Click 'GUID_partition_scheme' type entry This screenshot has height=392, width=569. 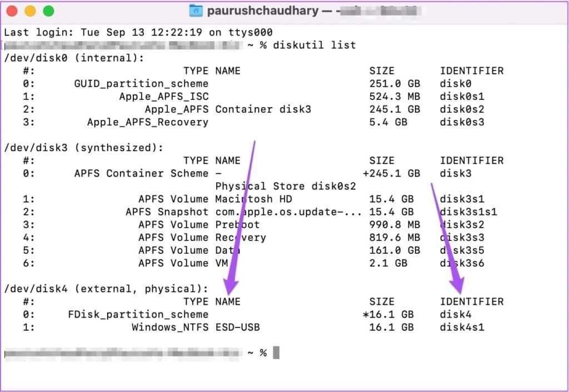pyautogui.click(x=141, y=84)
